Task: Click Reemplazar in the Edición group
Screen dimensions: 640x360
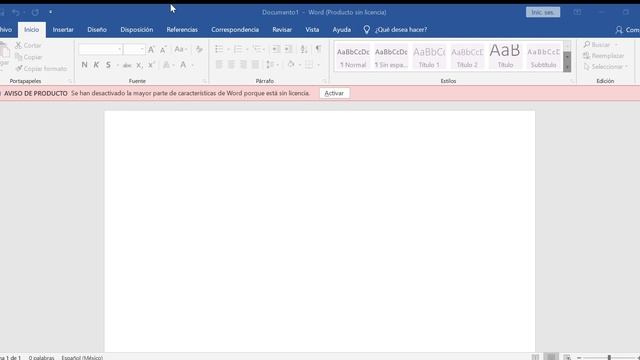Action: tap(604, 56)
